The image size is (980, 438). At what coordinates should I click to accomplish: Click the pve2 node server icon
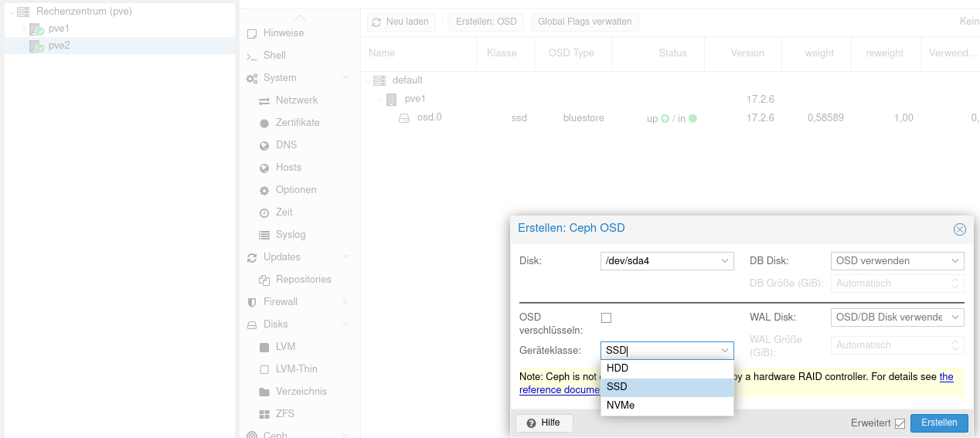tap(36, 46)
